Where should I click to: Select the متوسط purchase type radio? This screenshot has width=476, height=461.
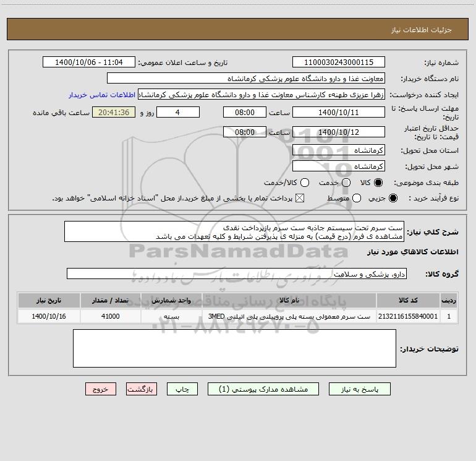pyautogui.click(x=357, y=199)
